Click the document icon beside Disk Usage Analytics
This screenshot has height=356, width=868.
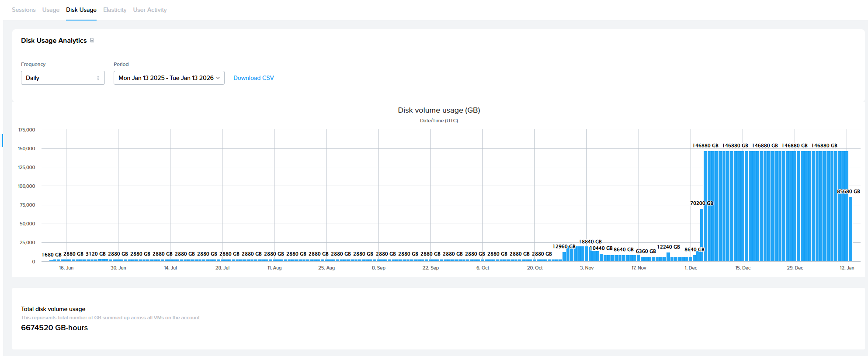[x=92, y=41]
